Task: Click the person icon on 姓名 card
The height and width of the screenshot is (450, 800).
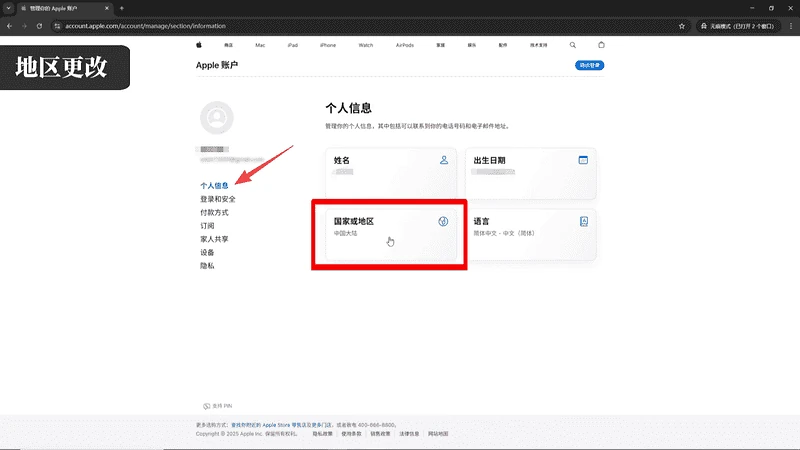Action: tap(444, 160)
